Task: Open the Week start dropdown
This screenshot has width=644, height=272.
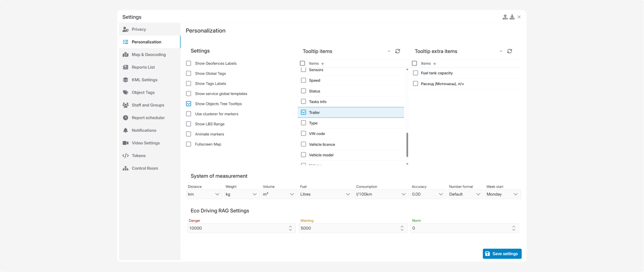Action: point(502,194)
